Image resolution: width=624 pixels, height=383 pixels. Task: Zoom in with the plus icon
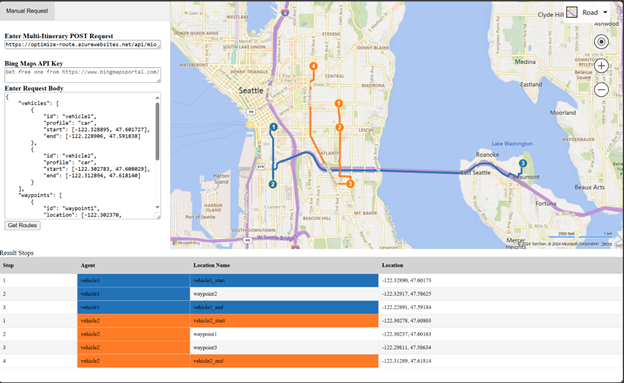[601, 66]
